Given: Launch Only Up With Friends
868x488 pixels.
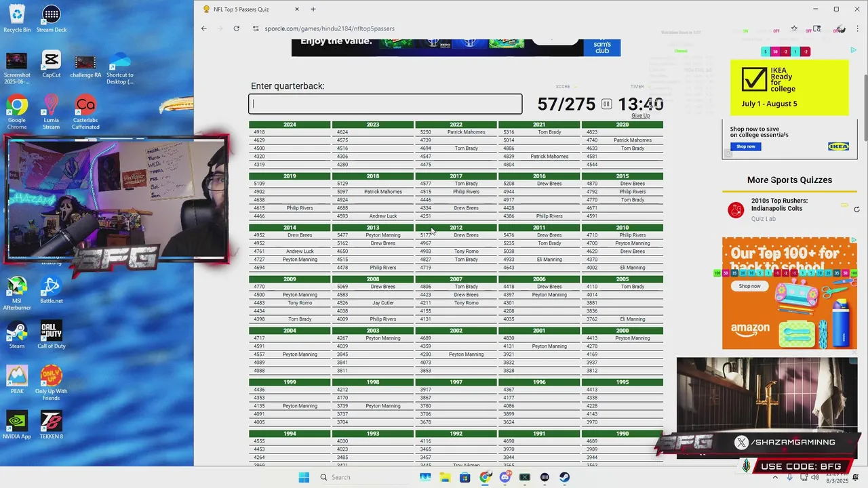Looking at the screenshot, I should pyautogui.click(x=52, y=383).
